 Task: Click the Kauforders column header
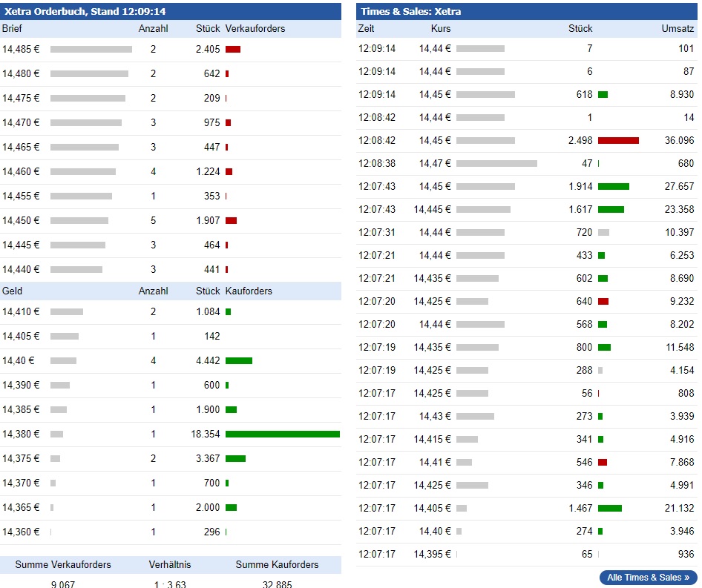click(x=249, y=291)
